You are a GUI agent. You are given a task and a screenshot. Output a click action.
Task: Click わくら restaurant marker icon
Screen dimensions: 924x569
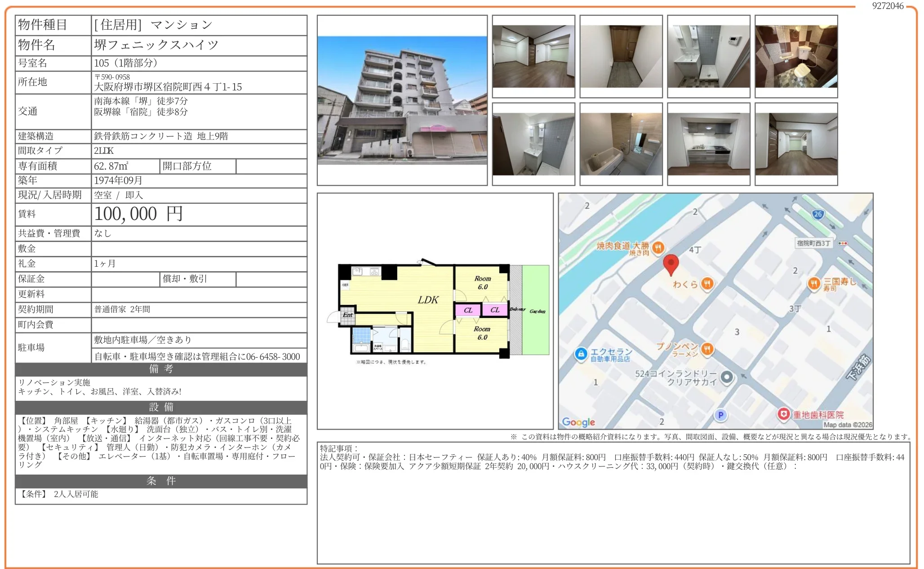(x=707, y=284)
